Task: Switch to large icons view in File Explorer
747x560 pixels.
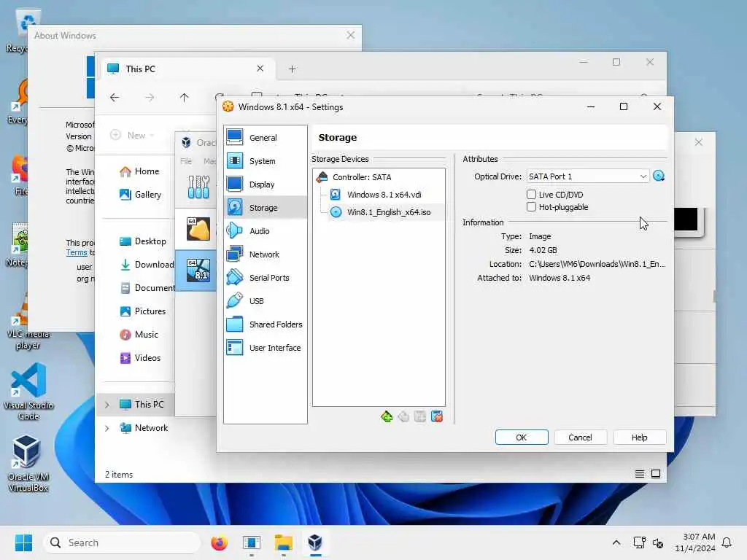Action: click(656, 474)
